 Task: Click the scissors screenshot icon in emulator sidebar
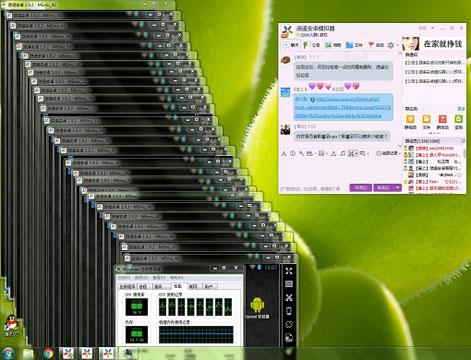click(289, 297)
